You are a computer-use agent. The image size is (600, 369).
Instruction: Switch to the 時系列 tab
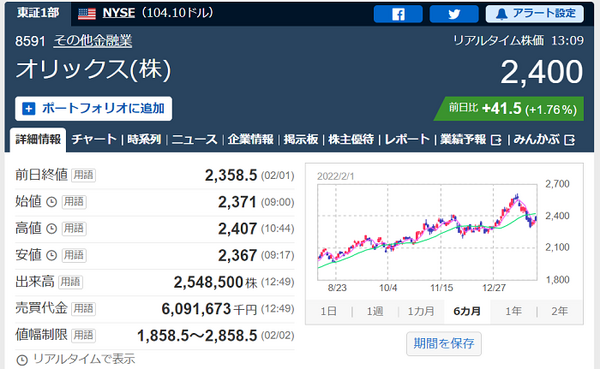[144, 139]
